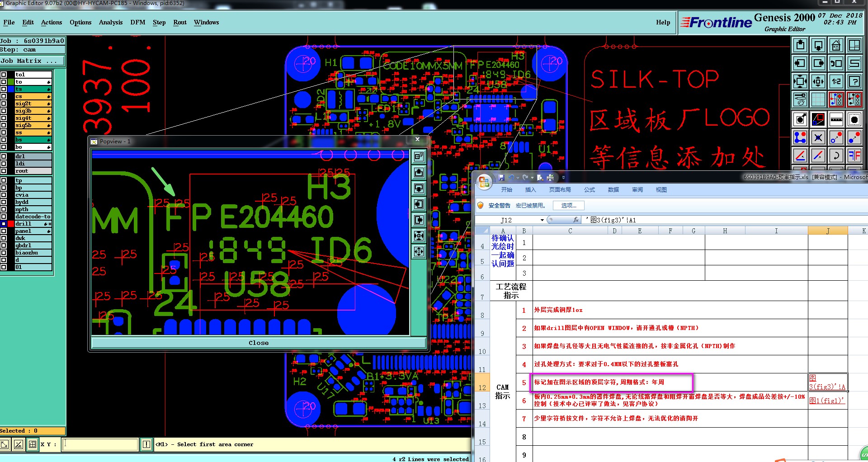Toggle visibility checkbox of layer to1
The image size is (868, 462).
(3, 75)
